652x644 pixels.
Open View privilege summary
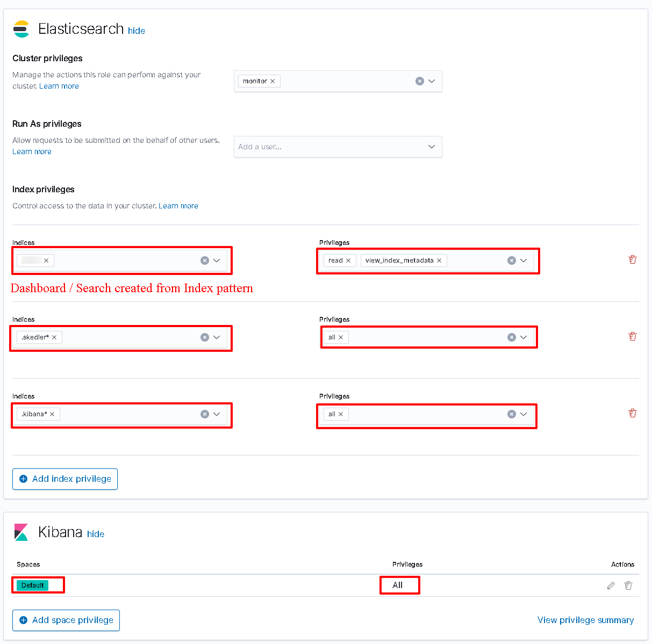586,620
